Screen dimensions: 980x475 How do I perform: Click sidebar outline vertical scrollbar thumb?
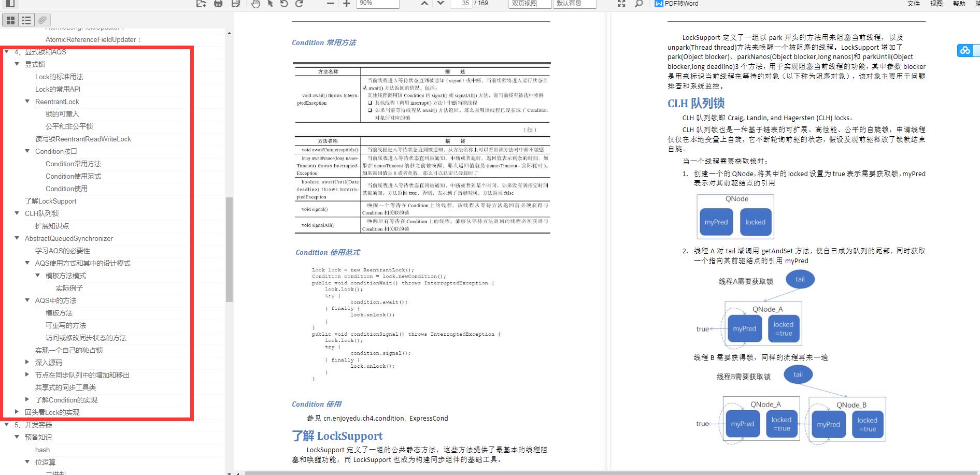(x=229, y=250)
